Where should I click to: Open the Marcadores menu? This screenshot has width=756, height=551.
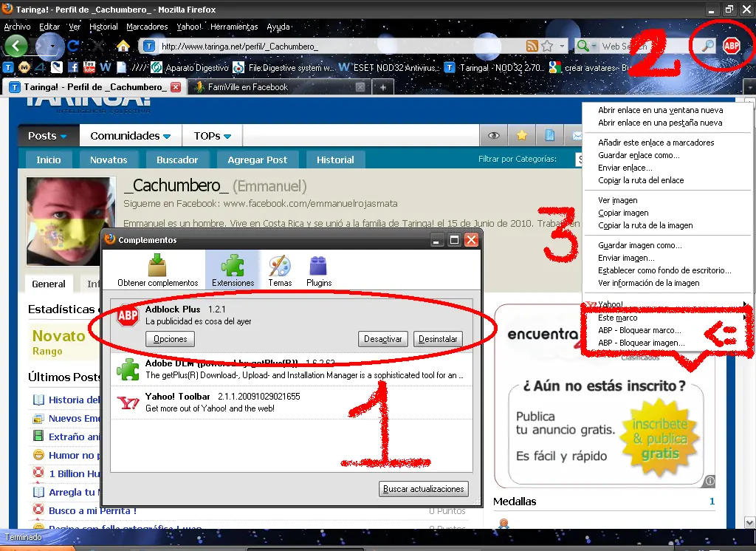[x=147, y=27]
